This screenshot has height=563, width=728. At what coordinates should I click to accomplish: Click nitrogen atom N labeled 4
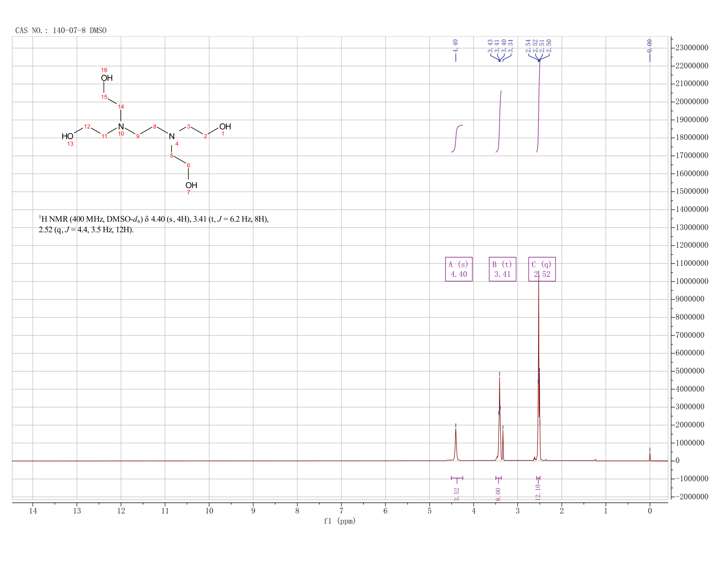click(172, 136)
